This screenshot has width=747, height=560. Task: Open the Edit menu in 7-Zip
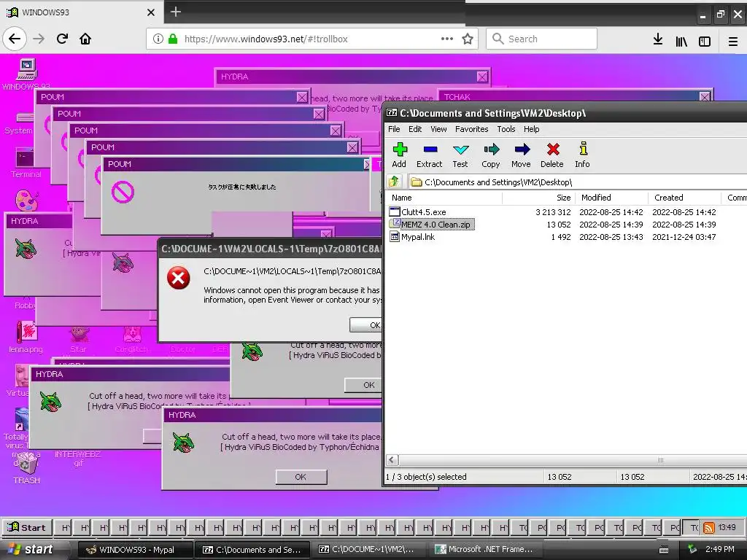click(415, 129)
